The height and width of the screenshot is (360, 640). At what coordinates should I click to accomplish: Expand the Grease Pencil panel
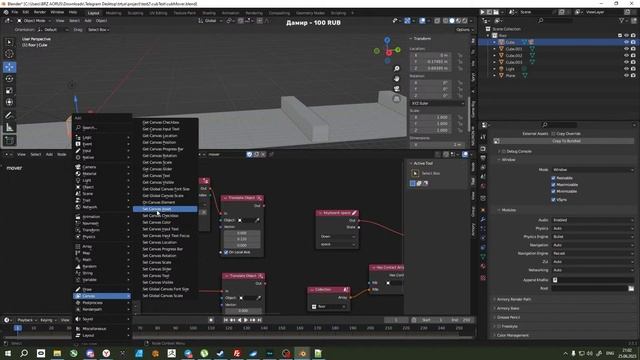coord(507,317)
